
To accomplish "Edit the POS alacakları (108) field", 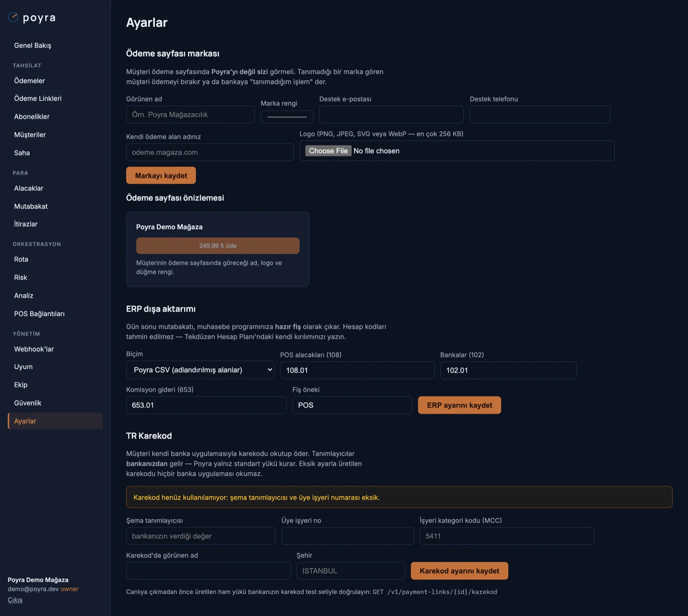I will coord(357,370).
